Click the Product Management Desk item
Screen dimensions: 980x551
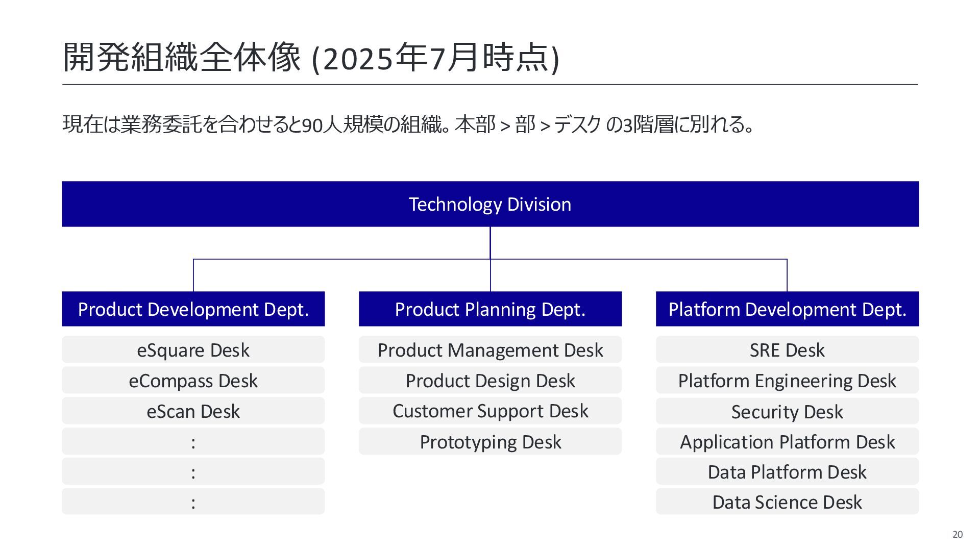coord(490,349)
